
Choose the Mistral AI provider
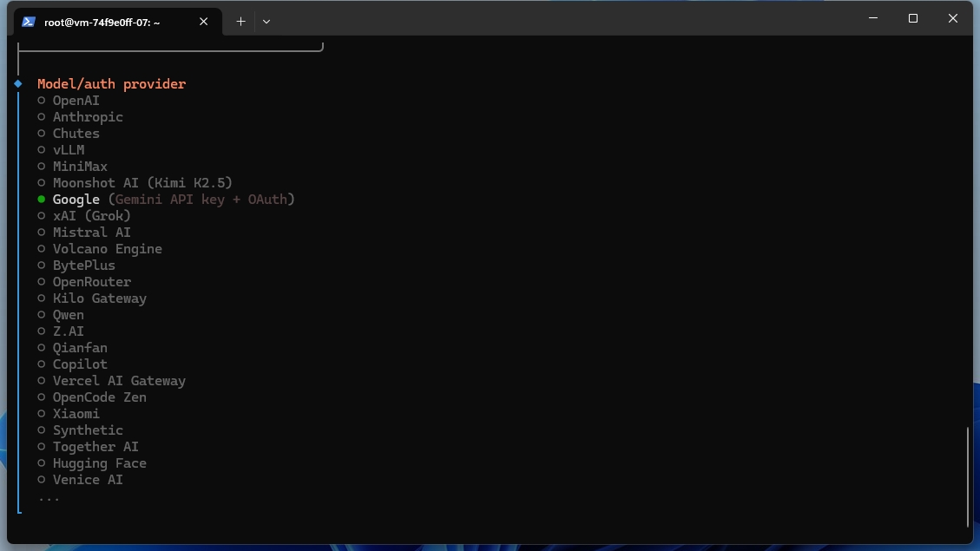click(x=92, y=232)
